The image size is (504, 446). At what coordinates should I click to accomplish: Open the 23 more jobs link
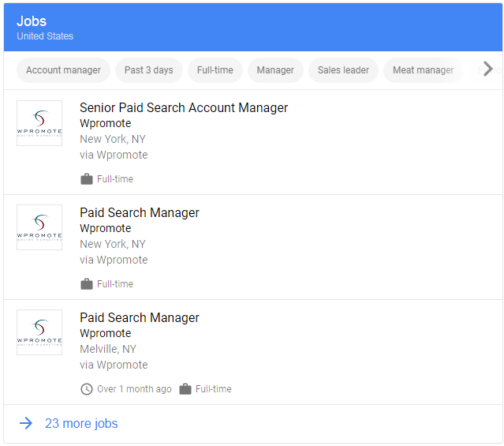click(81, 423)
